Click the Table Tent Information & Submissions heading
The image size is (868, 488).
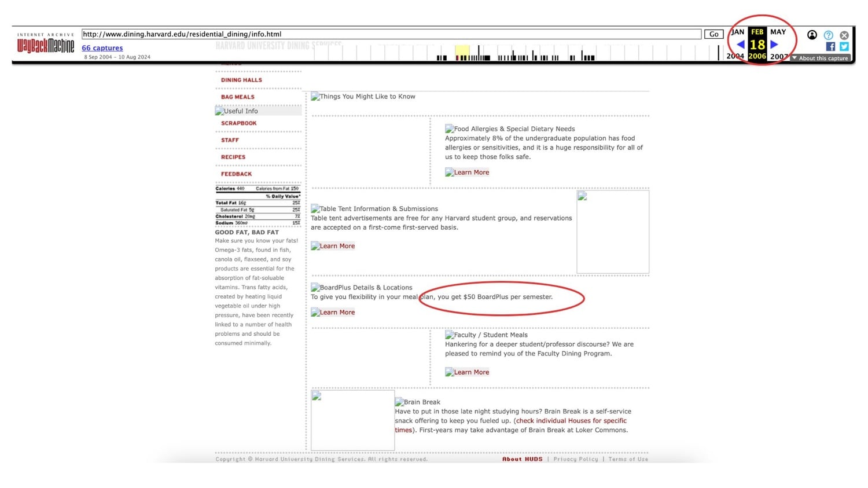pos(374,209)
